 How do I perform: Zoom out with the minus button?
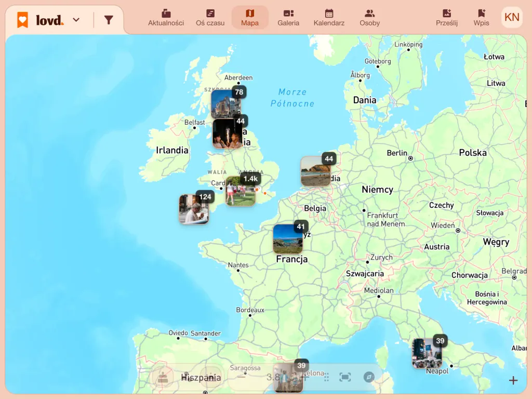pyautogui.click(x=241, y=377)
